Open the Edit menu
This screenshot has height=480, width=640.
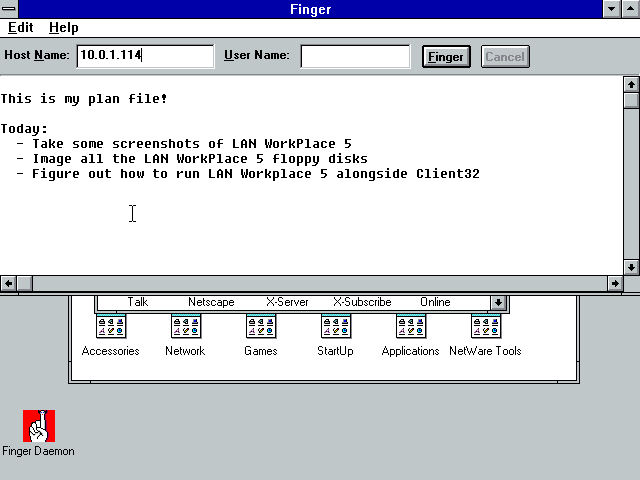pyautogui.click(x=20, y=27)
